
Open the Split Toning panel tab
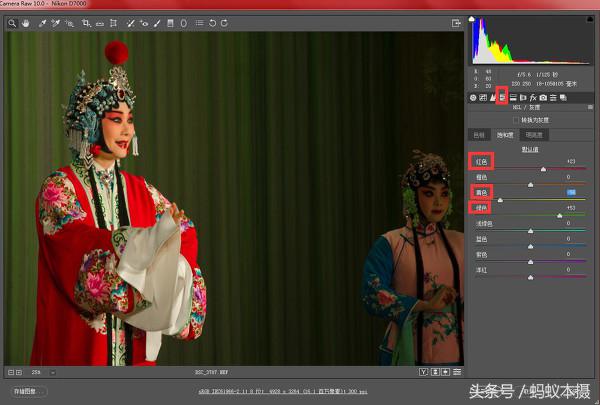click(513, 98)
